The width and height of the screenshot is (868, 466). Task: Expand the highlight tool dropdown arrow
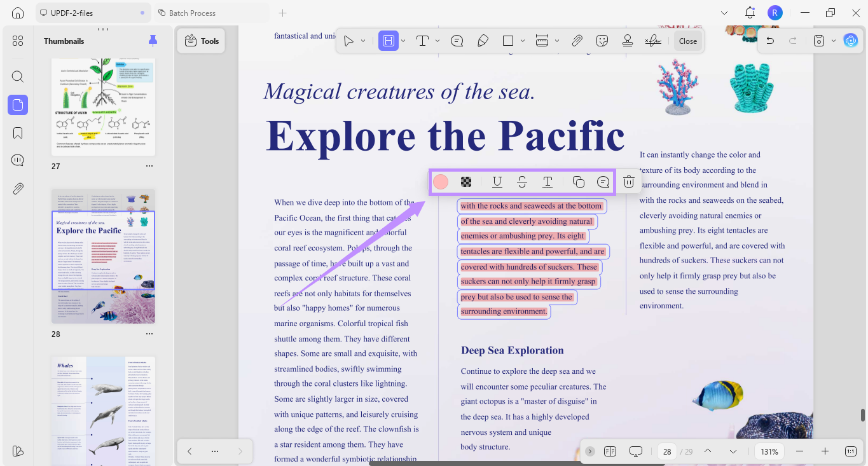click(x=404, y=41)
